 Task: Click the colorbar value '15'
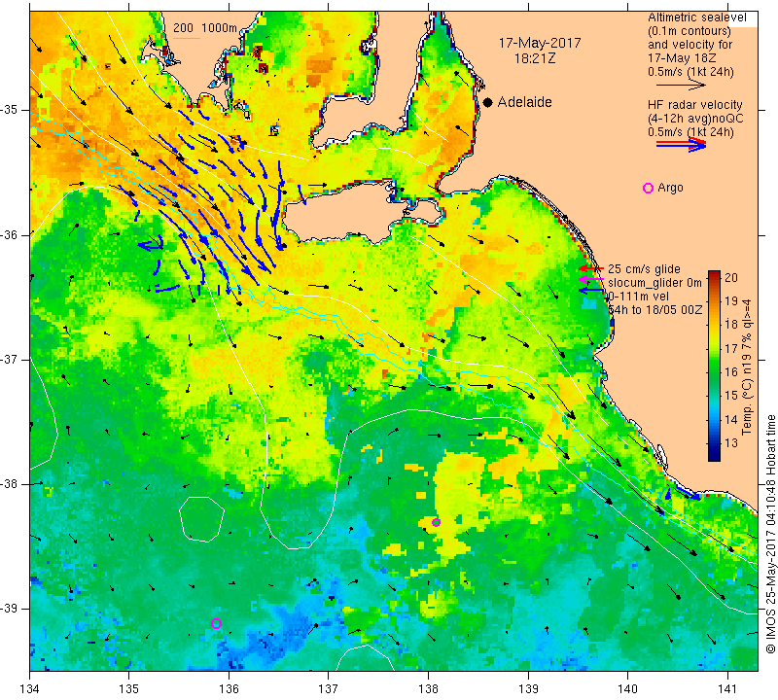click(731, 396)
